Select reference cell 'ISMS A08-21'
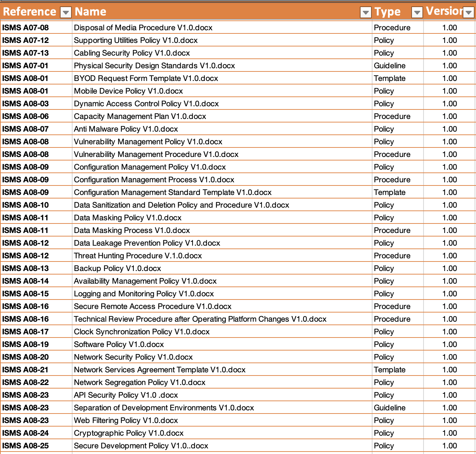The image size is (476, 454). 36,370
